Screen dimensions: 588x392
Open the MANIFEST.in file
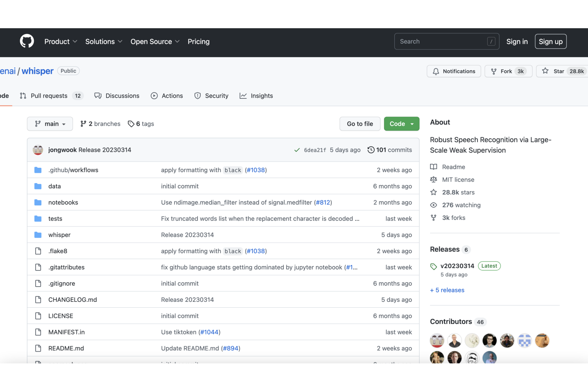coord(67,332)
